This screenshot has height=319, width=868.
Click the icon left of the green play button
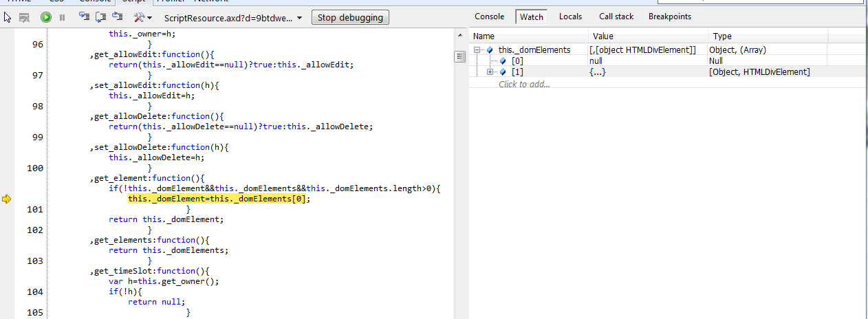pyautogui.click(x=25, y=17)
